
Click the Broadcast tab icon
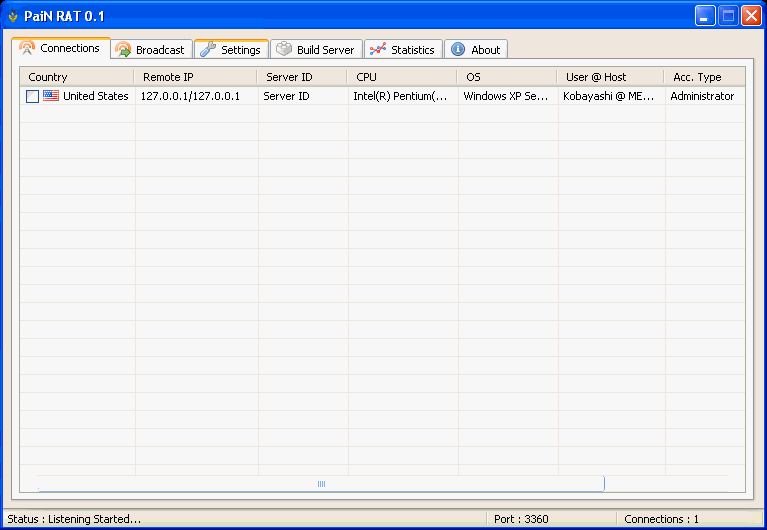pos(123,50)
